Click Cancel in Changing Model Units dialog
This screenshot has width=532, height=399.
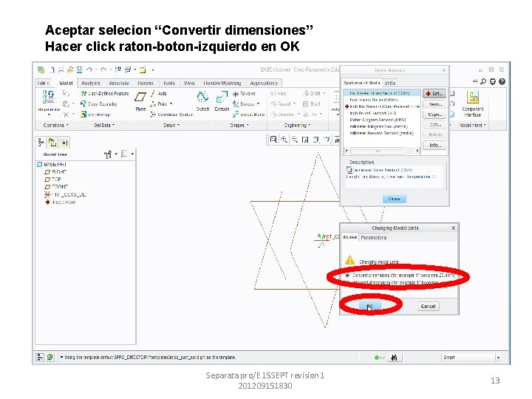point(428,306)
